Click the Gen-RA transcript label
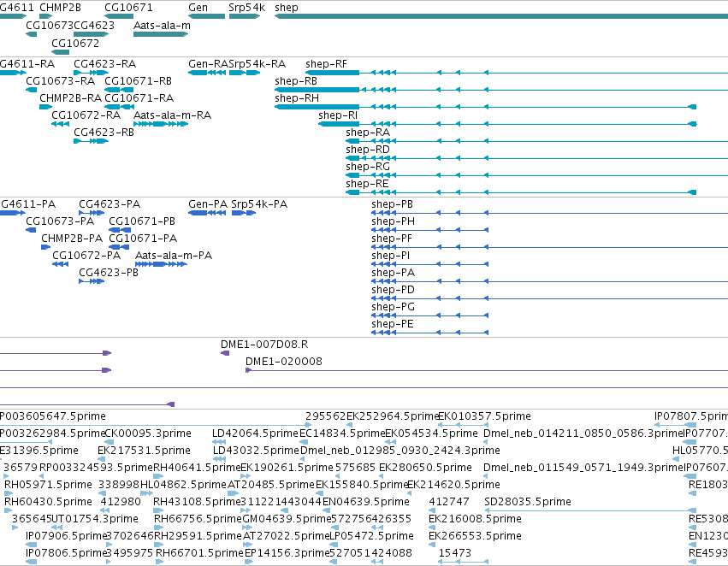Viewport: 728px width, 566px height. tap(209, 64)
